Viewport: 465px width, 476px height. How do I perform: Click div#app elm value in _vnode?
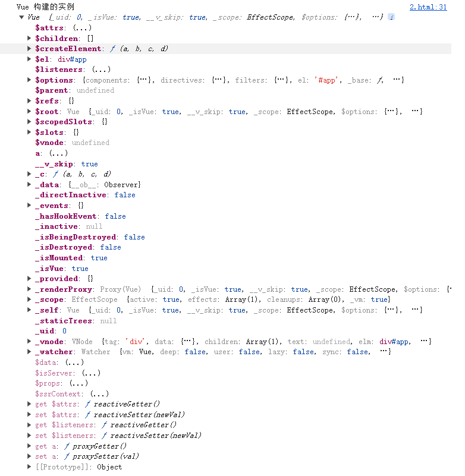(394, 342)
